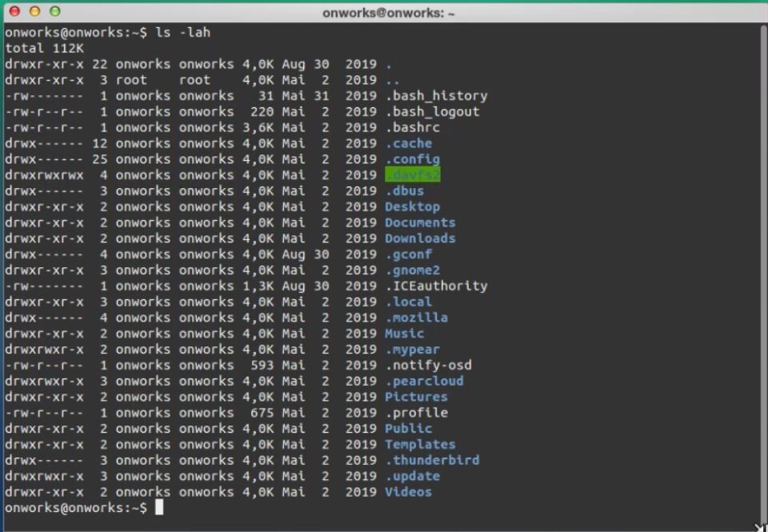The width and height of the screenshot is (768, 532).
Task: Click the Documents directory entry
Action: click(x=420, y=222)
